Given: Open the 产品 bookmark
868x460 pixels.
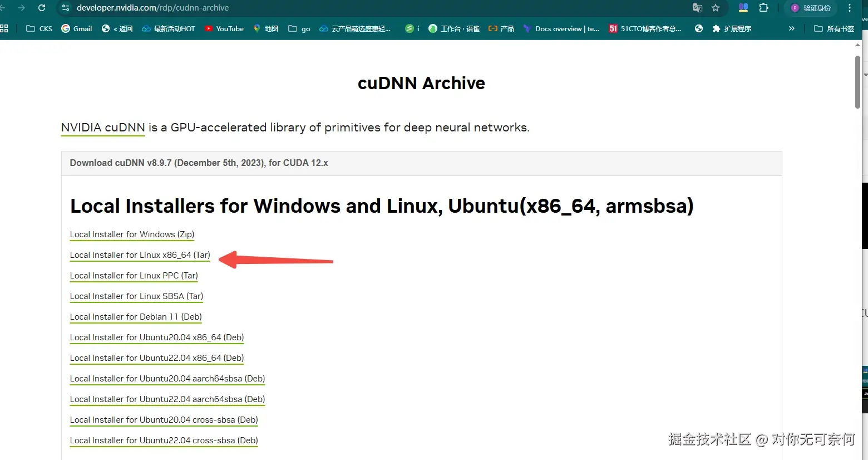Looking at the screenshot, I should pyautogui.click(x=501, y=28).
